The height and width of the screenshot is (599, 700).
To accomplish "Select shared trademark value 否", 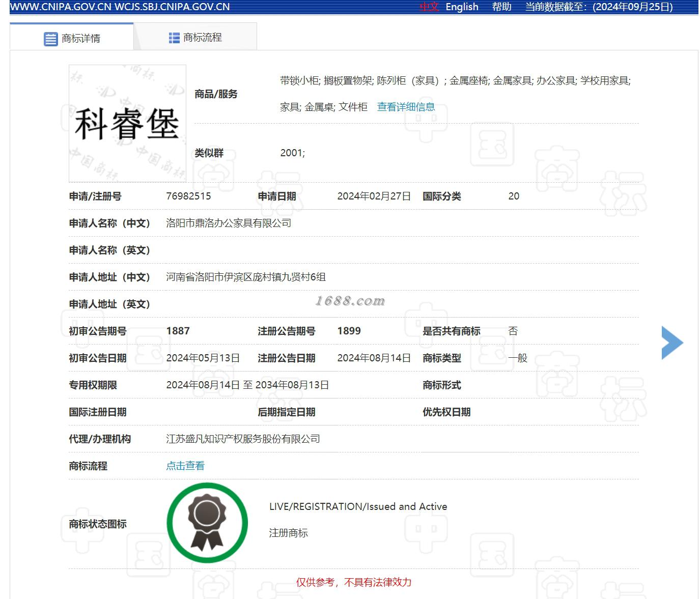I will click(x=513, y=331).
